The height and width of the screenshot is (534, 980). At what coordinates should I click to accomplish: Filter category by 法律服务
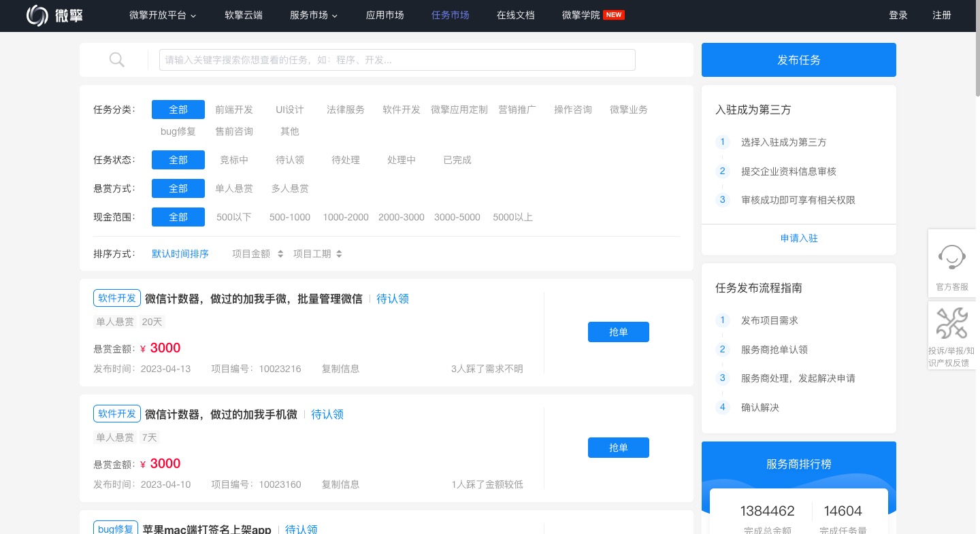point(346,110)
